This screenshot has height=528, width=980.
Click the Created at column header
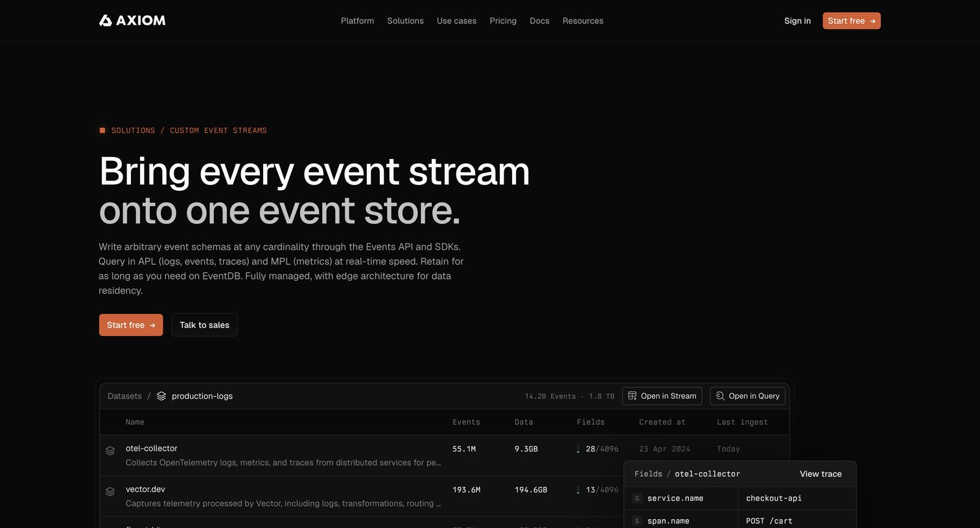662,422
